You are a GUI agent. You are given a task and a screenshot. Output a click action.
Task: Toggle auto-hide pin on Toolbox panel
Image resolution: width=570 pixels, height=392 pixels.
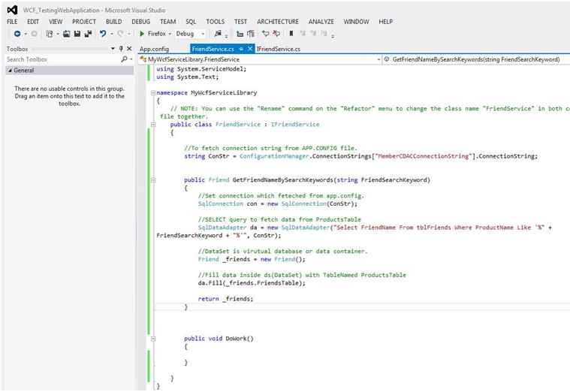click(121, 48)
